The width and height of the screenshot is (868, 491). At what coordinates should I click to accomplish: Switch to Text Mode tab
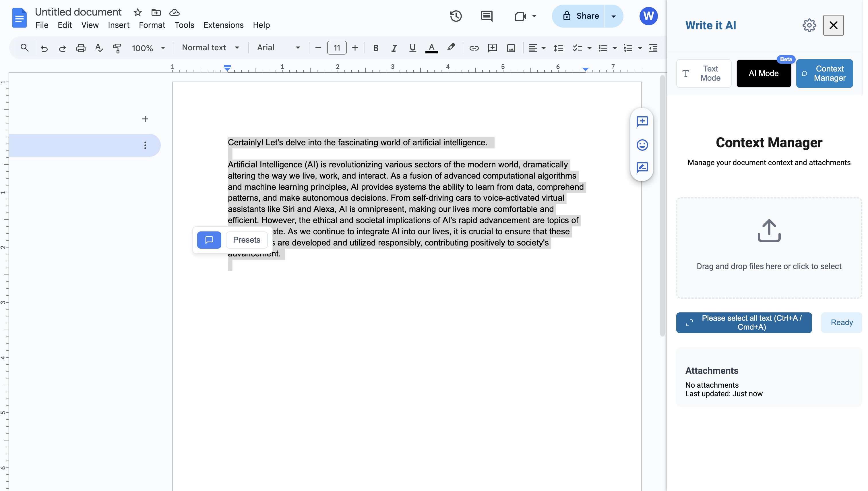704,74
